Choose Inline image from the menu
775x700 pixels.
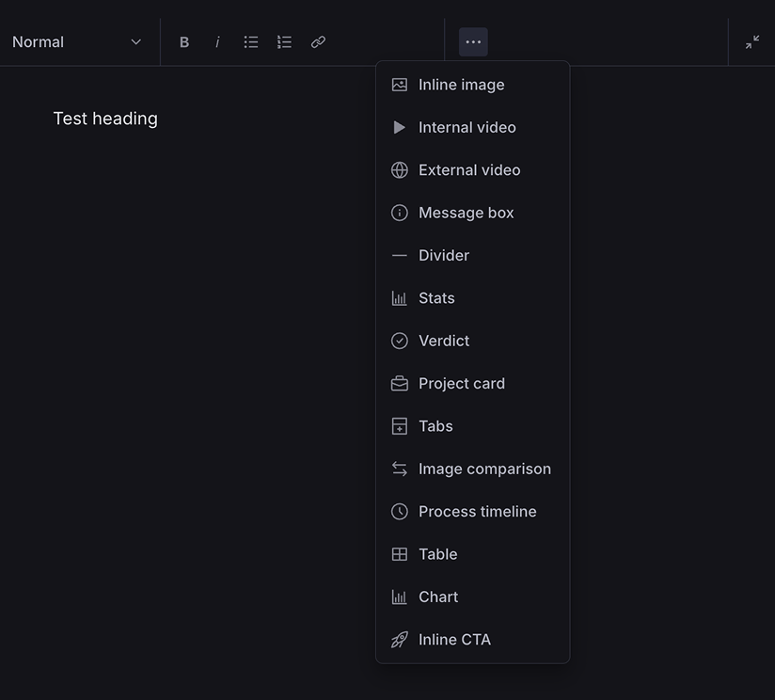click(x=472, y=85)
